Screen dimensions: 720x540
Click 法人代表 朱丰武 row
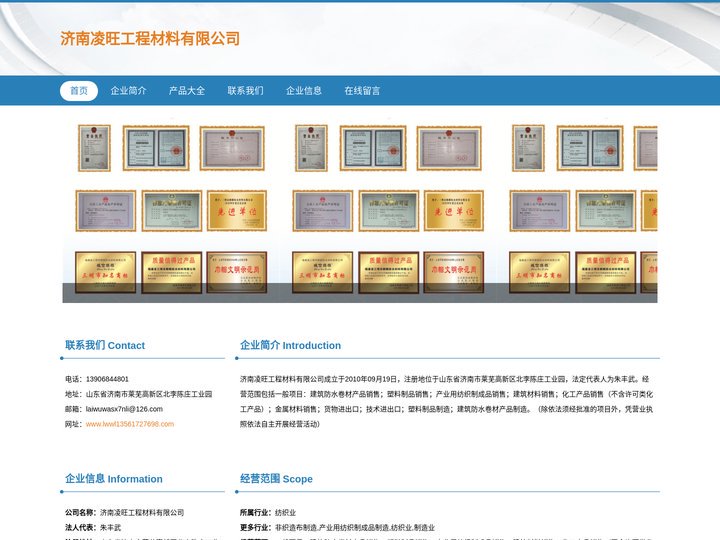point(93,528)
